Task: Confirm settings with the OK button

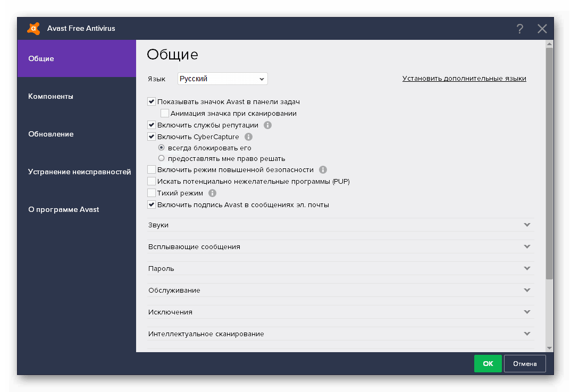Action: click(x=488, y=364)
